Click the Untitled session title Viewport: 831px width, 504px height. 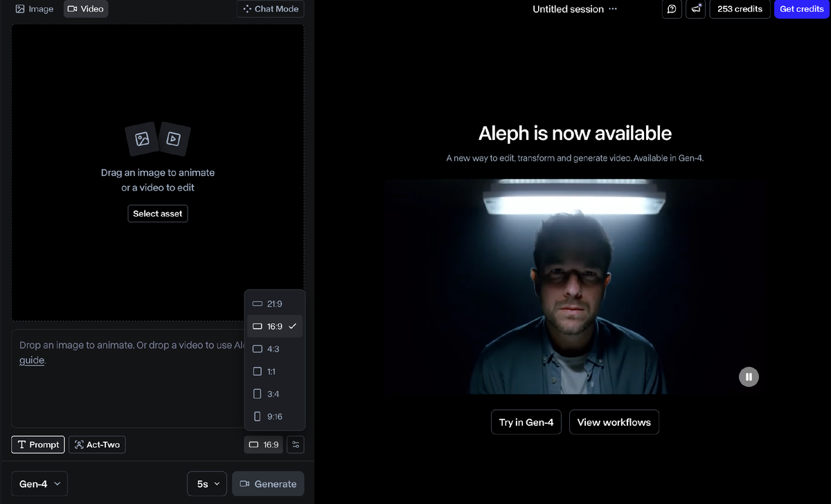(568, 9)
